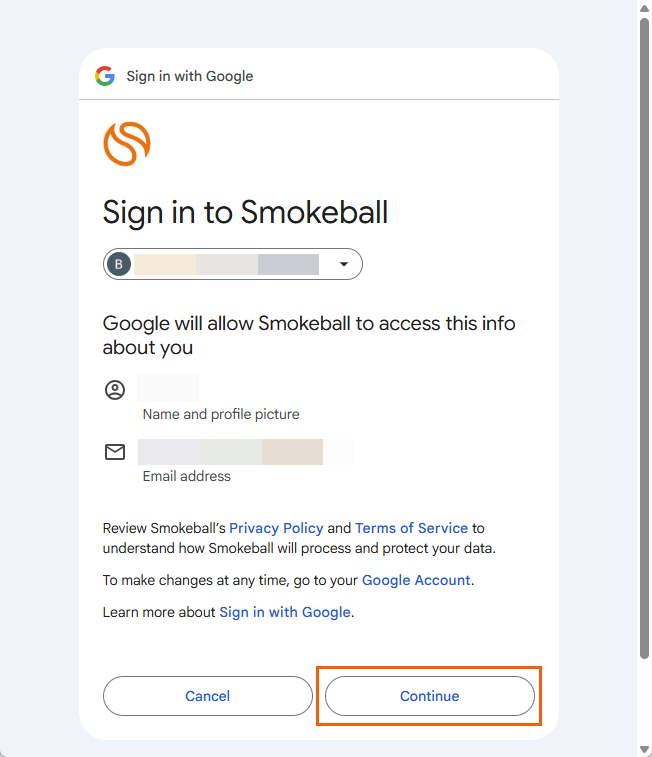Open the Terms of Service link
652x757 pixels.
(x=411, y=528)
